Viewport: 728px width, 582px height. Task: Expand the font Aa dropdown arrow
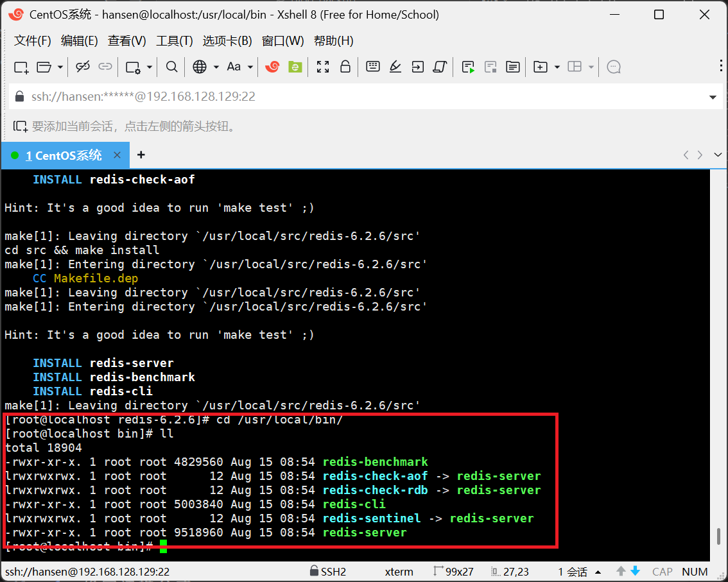[x=250, y=67]
